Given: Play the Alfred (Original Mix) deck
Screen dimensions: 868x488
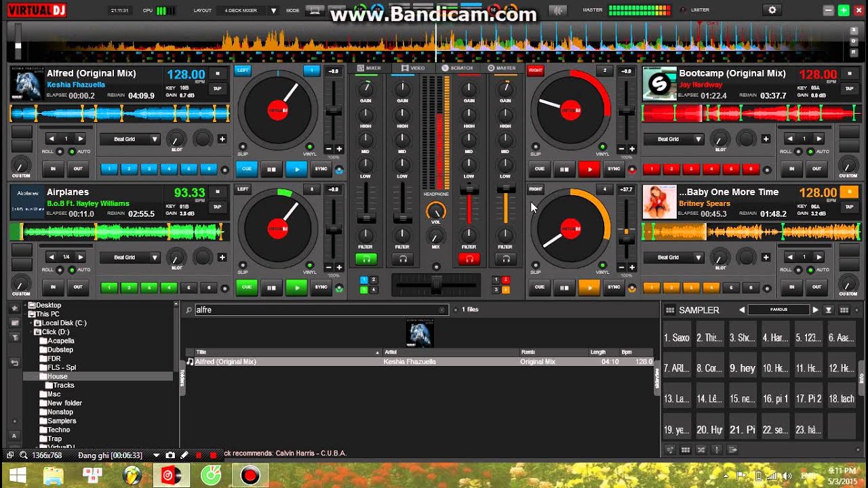Looking at the screenshot, I should pos(296,169).
